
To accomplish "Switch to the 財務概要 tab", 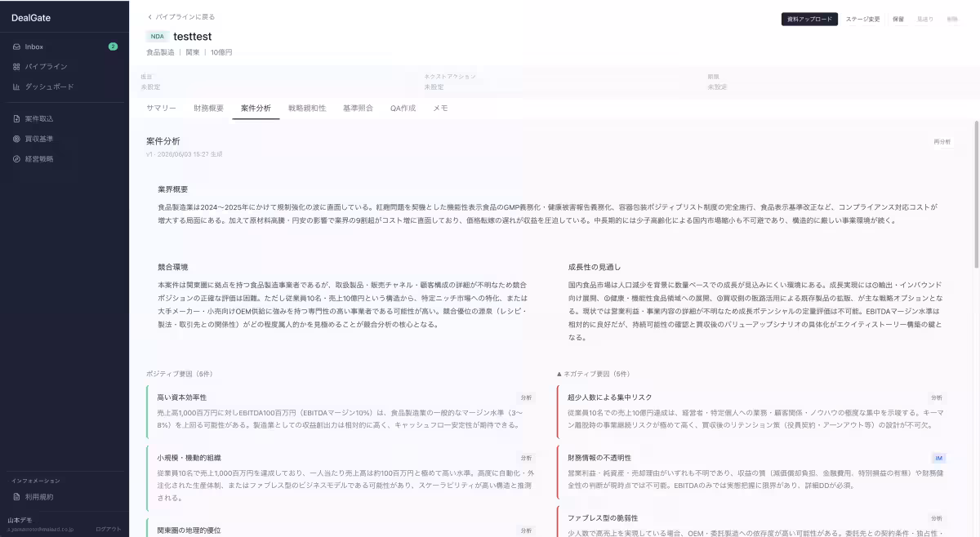I will tap(208, 108).
